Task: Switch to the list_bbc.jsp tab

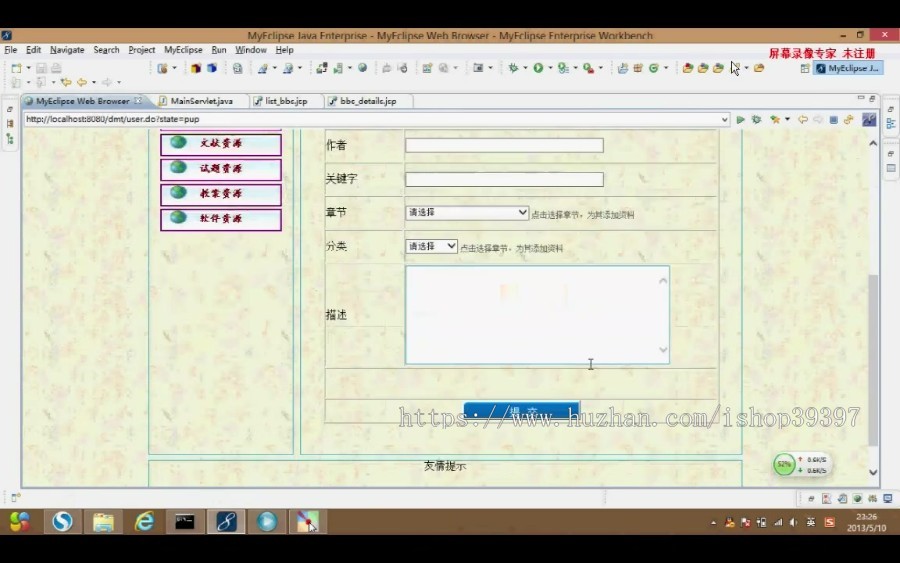Action: 286,101
